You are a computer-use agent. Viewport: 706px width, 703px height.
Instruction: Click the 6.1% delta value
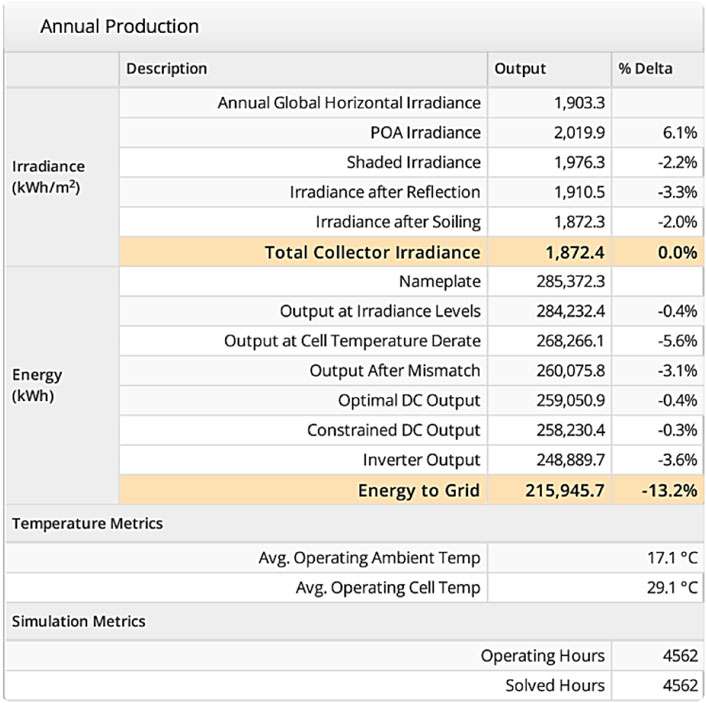point(680,132)
